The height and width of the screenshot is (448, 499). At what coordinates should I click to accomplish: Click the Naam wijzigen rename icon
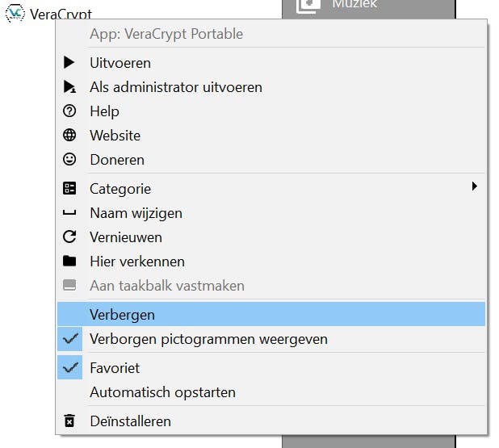[69, 213]
